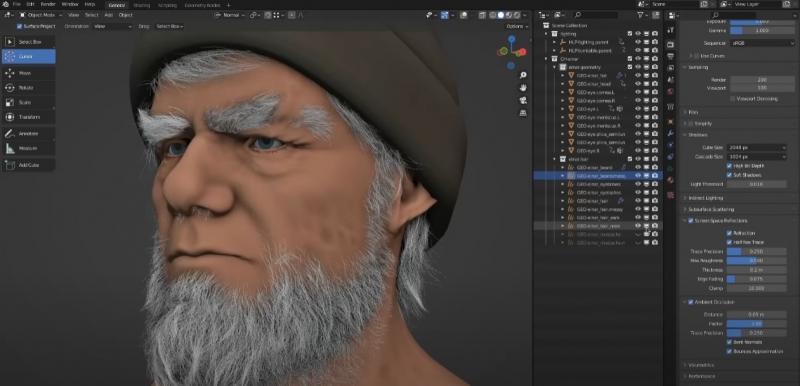Toggle the viewport overlays icon
The image size is (800, 386).
[464, 15]
